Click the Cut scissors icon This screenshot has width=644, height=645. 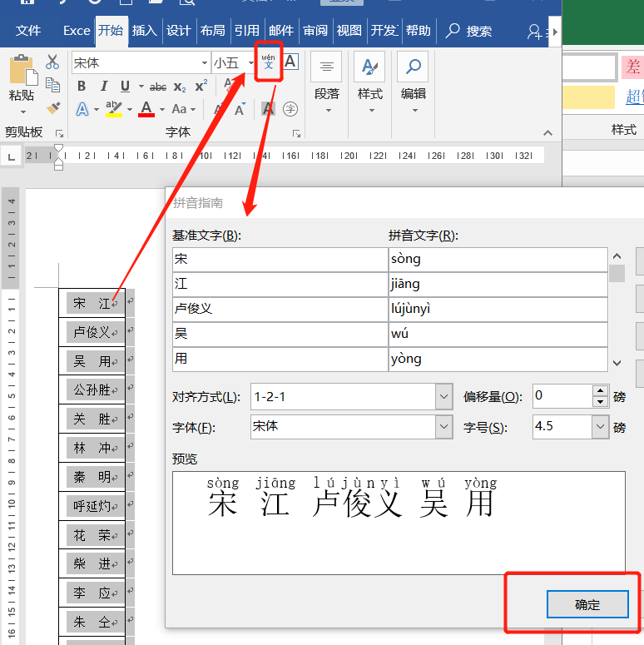pyautogui.click(x=52, y=62)
